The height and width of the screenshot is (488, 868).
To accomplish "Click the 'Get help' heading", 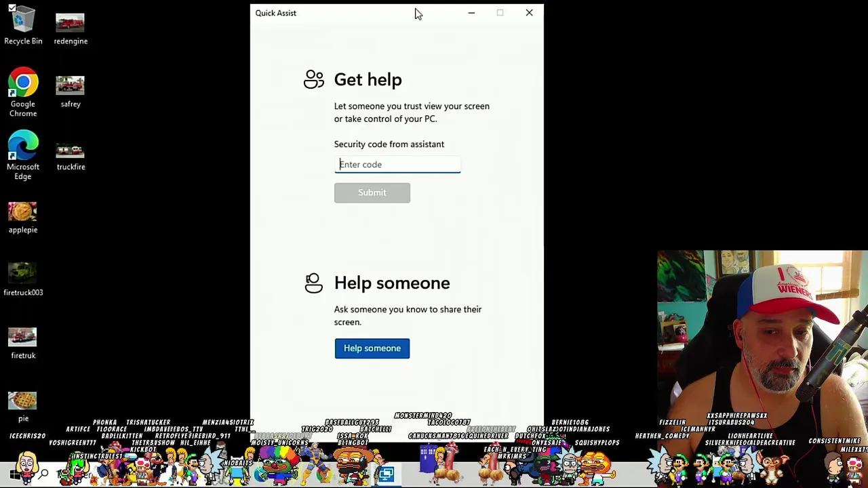I will click(368, 80).
